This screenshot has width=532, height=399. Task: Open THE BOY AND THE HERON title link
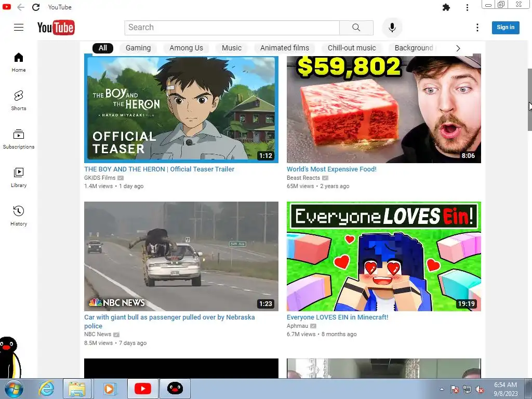[159, 169]
